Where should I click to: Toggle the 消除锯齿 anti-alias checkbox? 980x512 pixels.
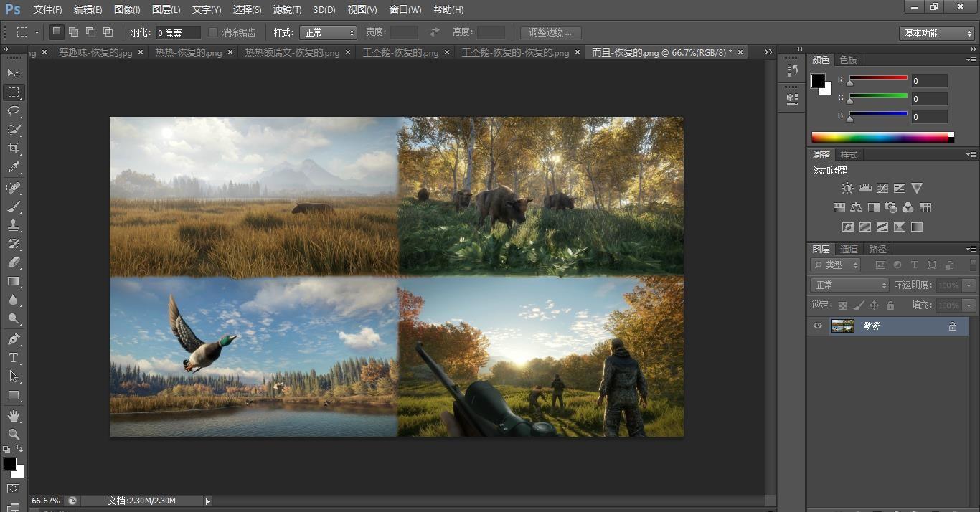[x=213, y=32]
